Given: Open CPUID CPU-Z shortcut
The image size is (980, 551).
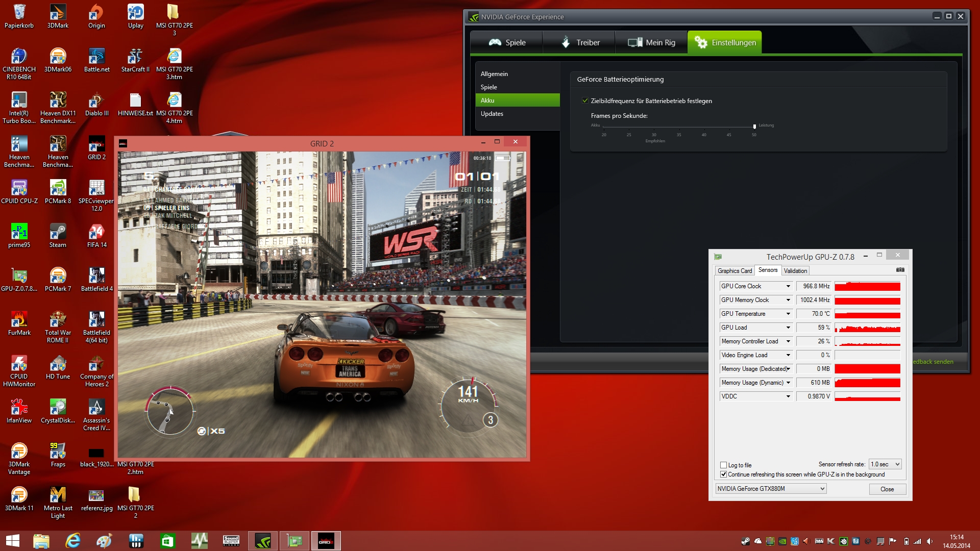Looking at the screenshot, I should pos(19,191).
